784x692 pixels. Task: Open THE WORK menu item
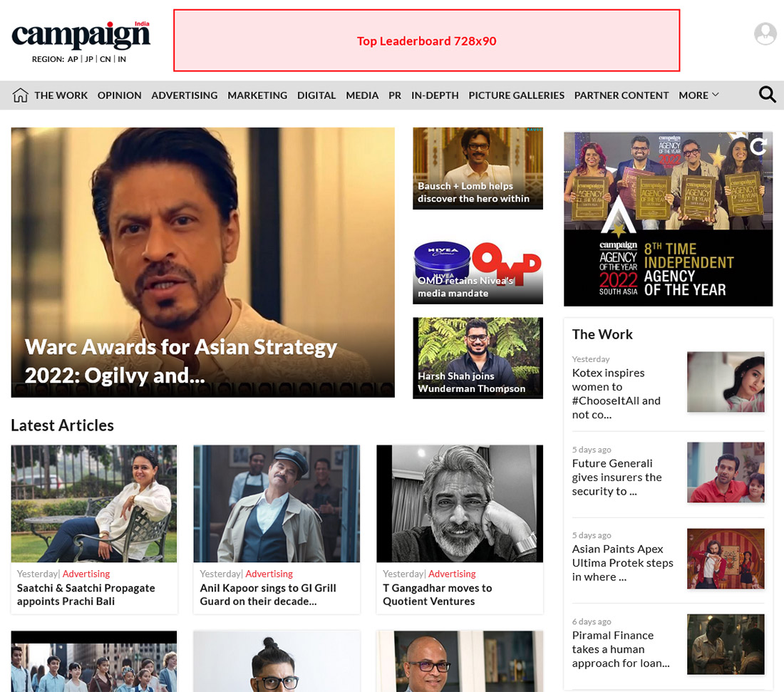tap(61, 95)
